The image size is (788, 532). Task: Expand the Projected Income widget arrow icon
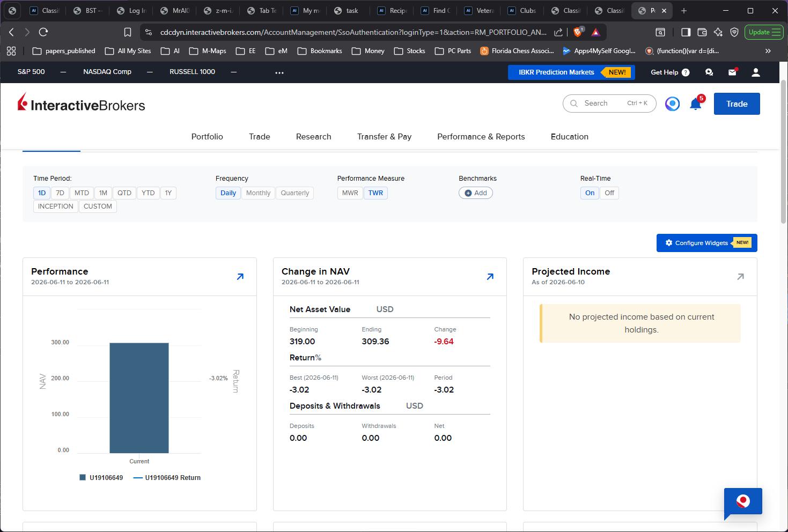tap(741, 277)
